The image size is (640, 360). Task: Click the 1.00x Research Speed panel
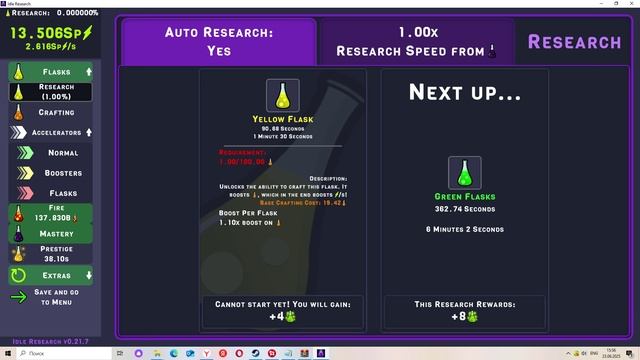417,42
